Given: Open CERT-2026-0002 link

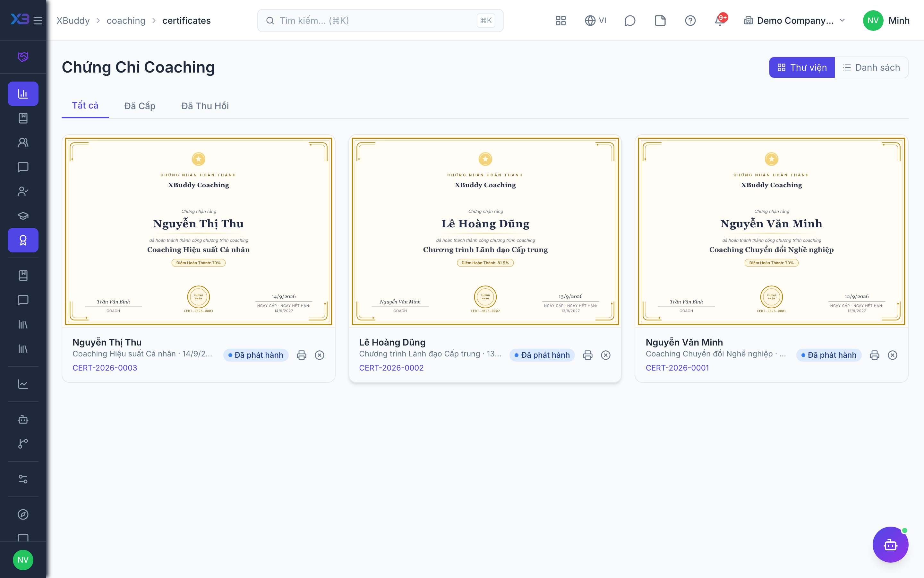Looking at the screenshot, I should pos(391,368).
